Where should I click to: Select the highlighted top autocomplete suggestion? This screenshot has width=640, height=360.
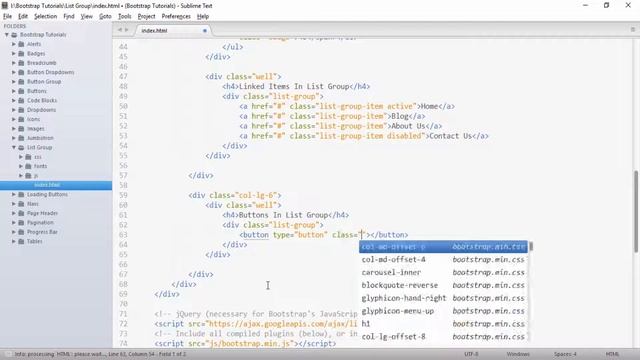(x=443, y=247)
